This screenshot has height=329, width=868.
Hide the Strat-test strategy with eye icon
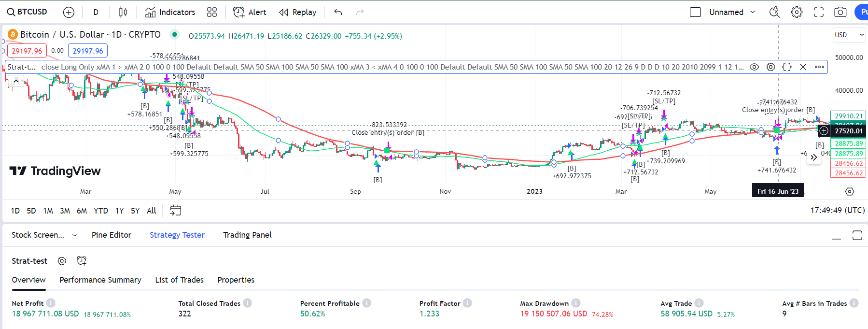point(754,67)
